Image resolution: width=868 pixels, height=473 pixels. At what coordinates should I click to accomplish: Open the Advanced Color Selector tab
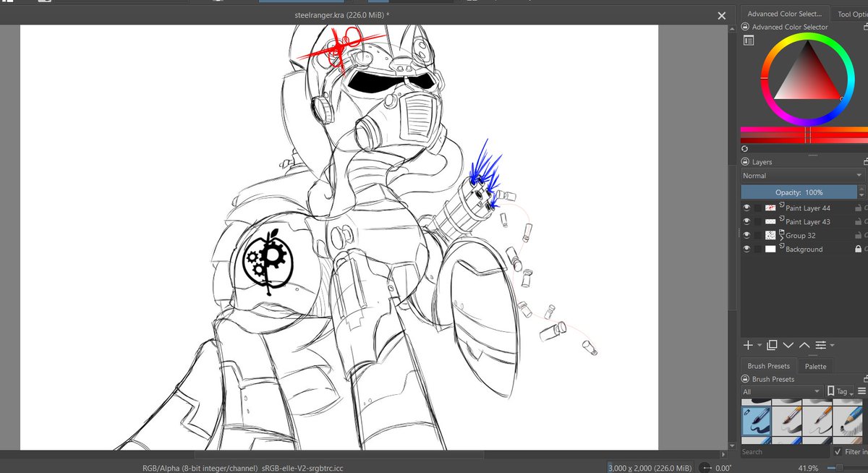pos(784,14)
